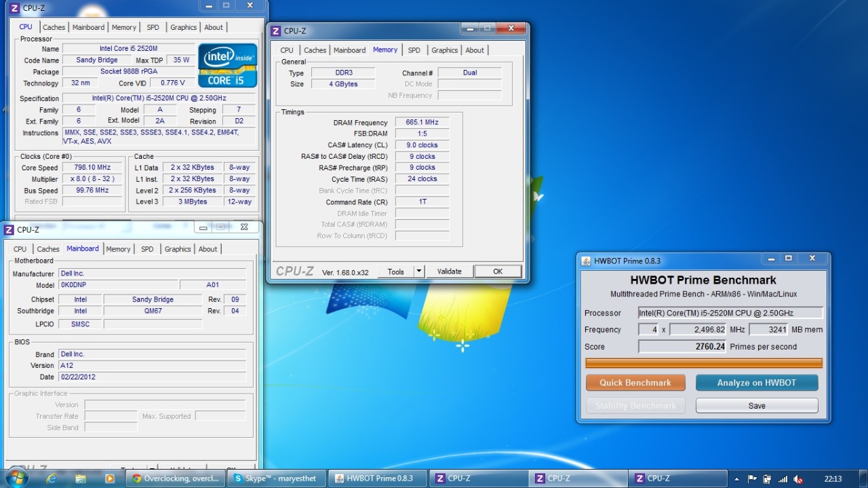Select SPD tab in top-left CPU window

pos(153,27)
